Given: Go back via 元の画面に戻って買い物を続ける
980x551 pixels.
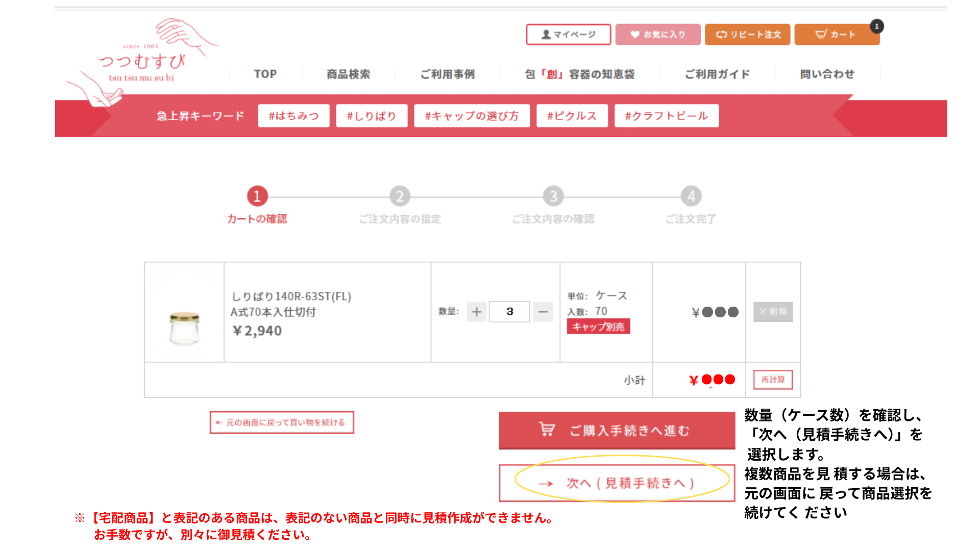Looking at the screenshot, I should [282, 422].
